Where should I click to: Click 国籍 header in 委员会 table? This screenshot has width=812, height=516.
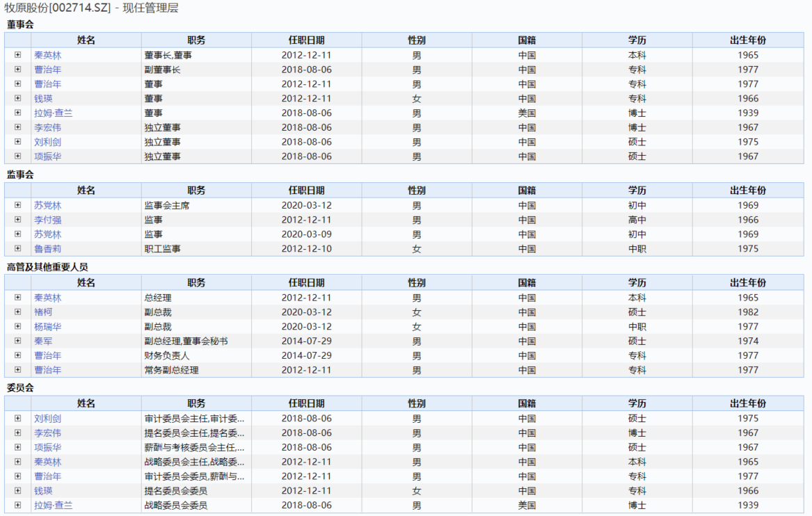pyautogui.click(x=527, y=403)
